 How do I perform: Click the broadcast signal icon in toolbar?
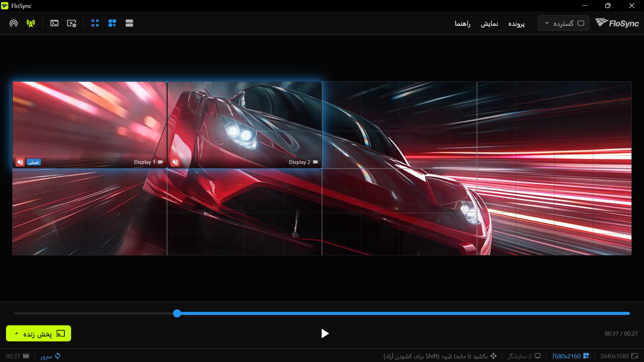[x=14, y=23]
